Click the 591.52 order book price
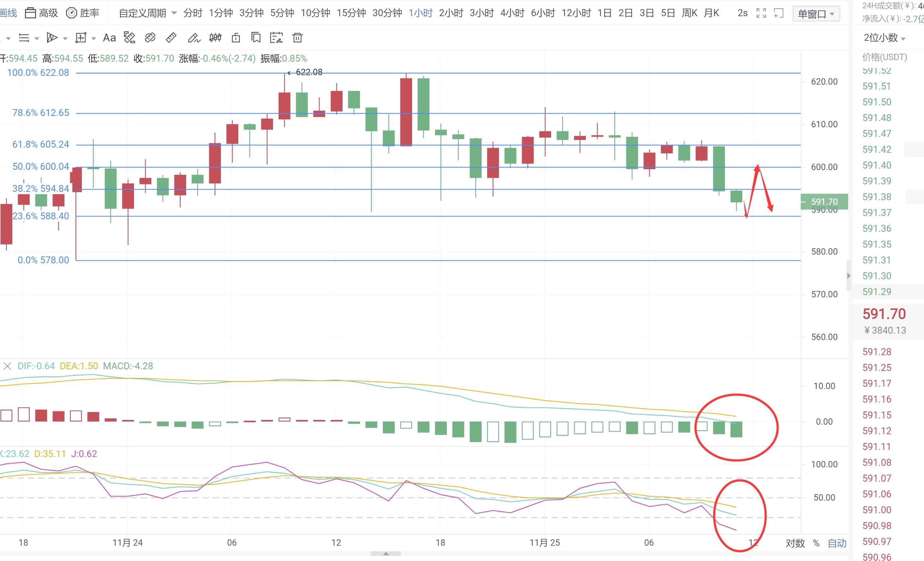This screenshot has height=561, width=924. [x=877, y=71]
